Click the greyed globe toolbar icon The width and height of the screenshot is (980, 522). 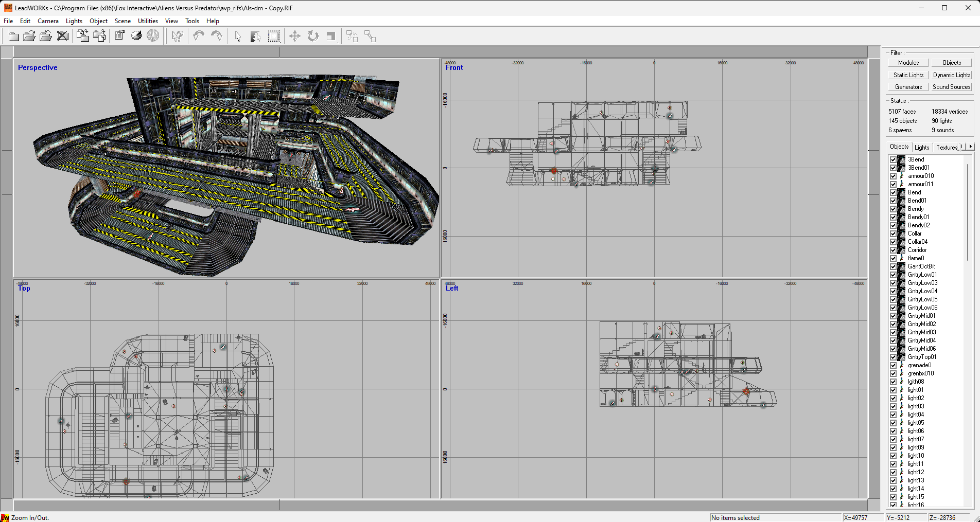153,36
